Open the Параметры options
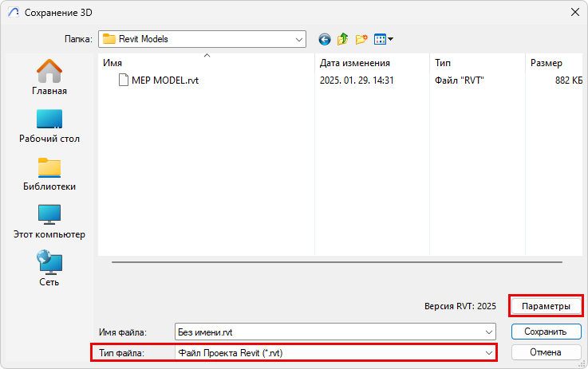The image size is (588, 369). coord(546,306)
